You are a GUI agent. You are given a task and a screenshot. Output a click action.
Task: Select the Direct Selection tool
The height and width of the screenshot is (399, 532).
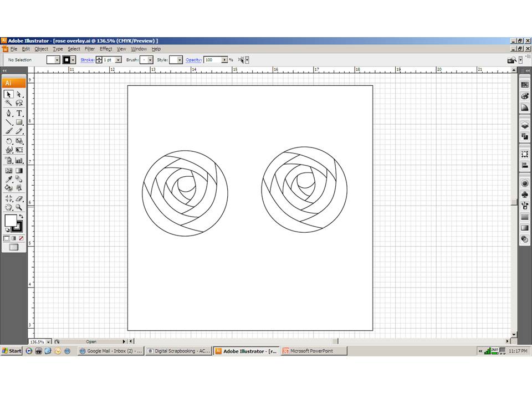pos(19,94)
